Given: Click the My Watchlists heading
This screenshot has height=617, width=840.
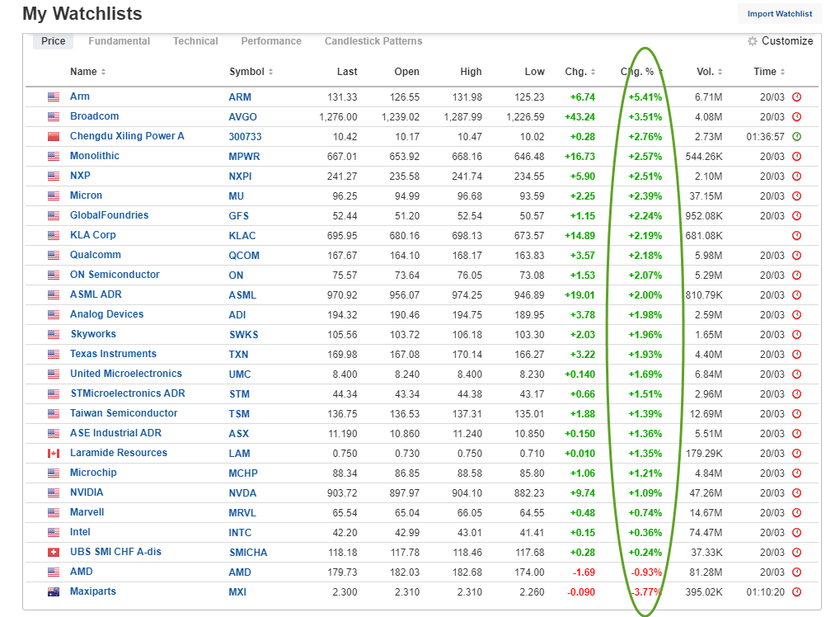Looking at the screenshot, I should [82, 14].
